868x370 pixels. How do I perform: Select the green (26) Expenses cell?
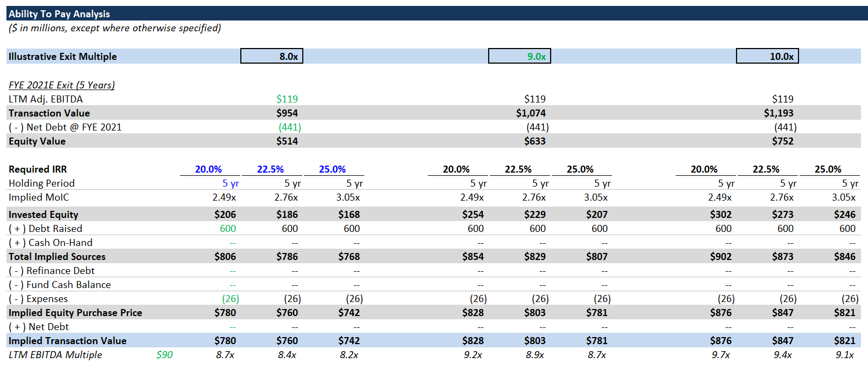(231, 299)
